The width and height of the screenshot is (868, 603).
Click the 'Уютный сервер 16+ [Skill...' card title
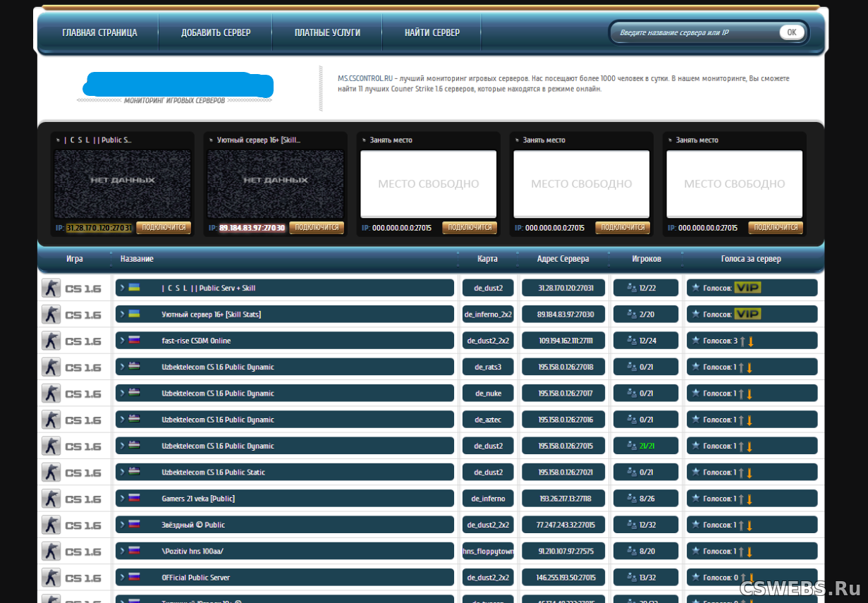coord(259,140)
